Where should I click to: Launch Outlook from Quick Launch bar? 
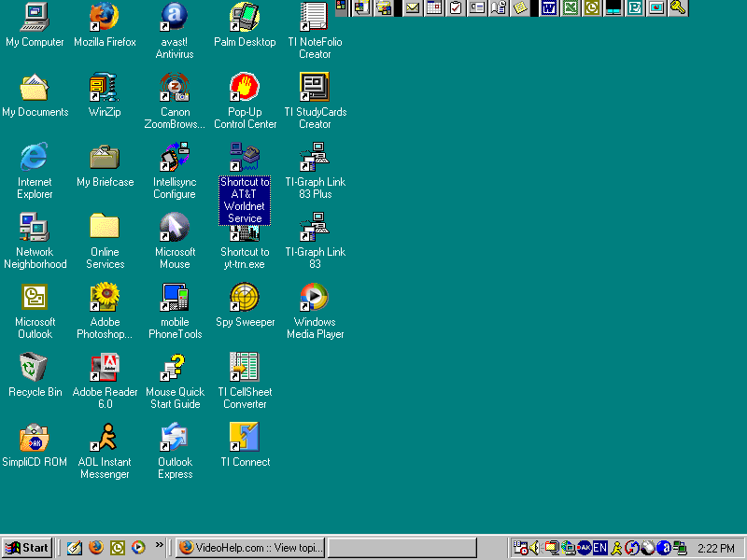point(118,548)
